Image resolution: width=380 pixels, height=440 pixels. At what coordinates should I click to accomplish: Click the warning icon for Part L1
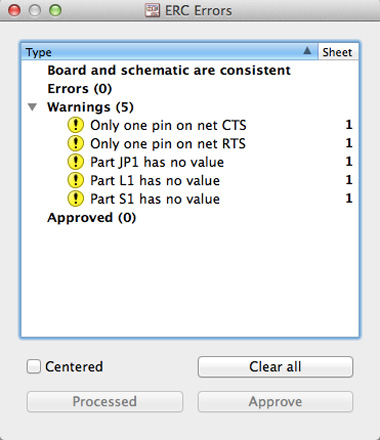coord(76,180)
